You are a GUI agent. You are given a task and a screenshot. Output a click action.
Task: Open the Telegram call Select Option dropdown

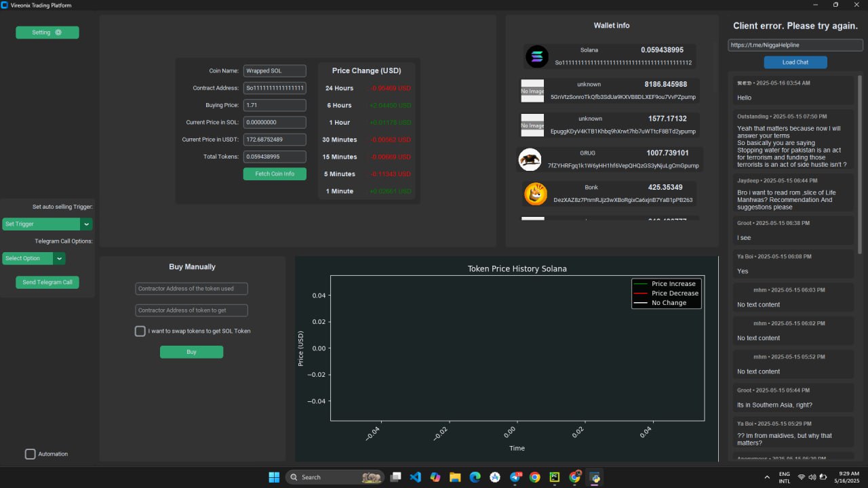tap(60, 258)
